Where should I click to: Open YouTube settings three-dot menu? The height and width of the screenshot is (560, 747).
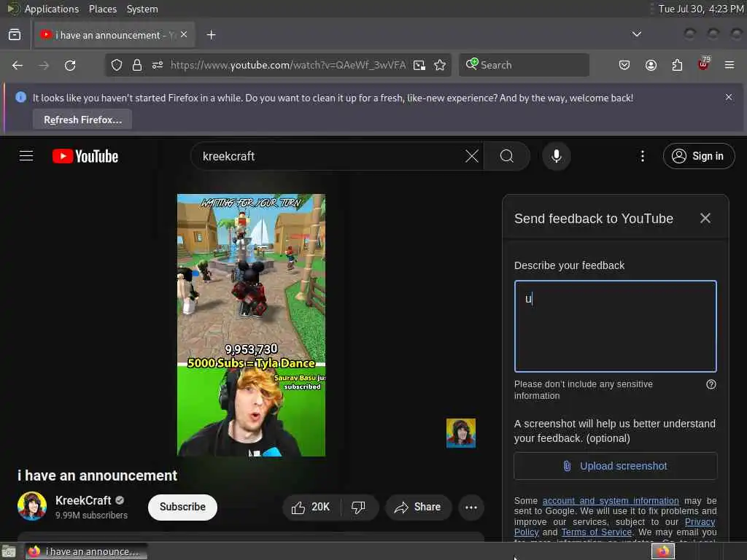coord(642,156)
